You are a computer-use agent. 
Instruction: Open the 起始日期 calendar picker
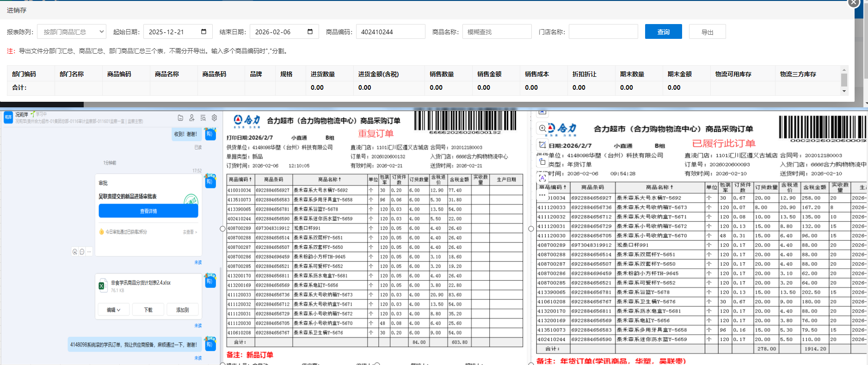[x=203, y=32]
